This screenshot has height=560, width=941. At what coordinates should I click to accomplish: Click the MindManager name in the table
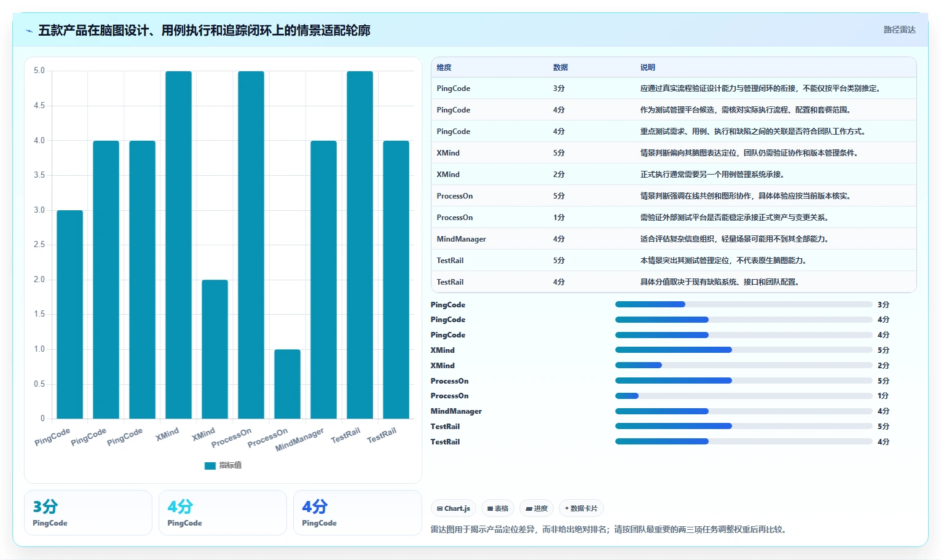461,239
